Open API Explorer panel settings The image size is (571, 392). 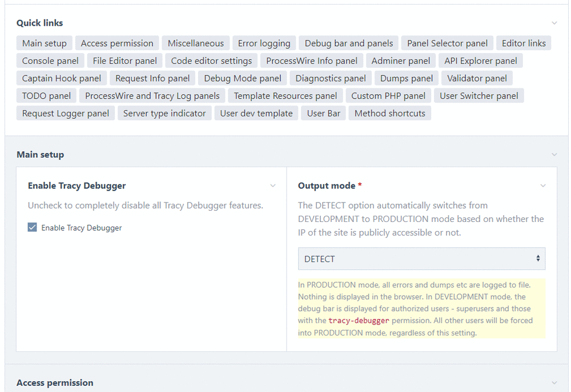point(480,60)
